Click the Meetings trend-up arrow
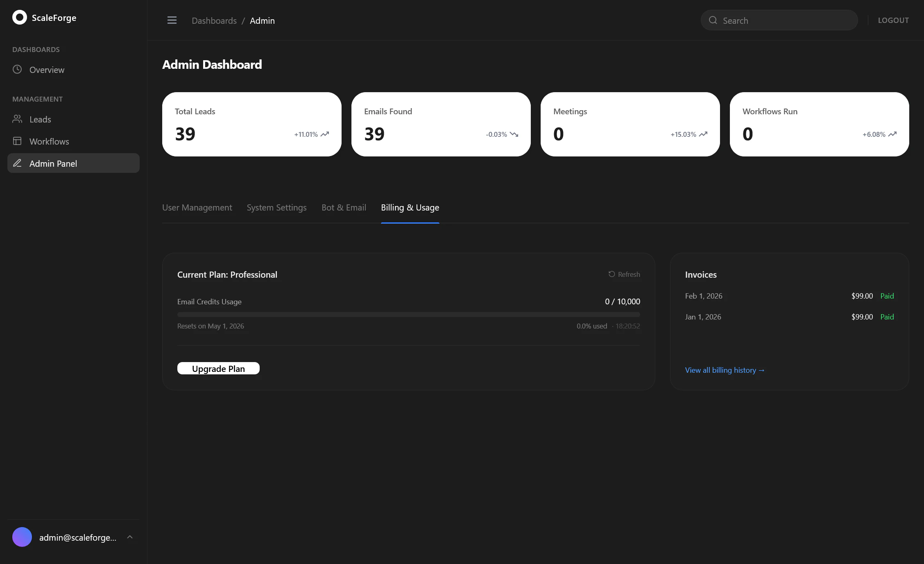 click(703, 134)
